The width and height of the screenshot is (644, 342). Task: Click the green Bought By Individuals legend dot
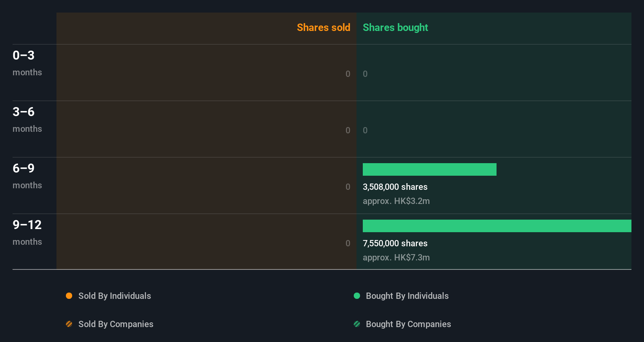point(357,296)
